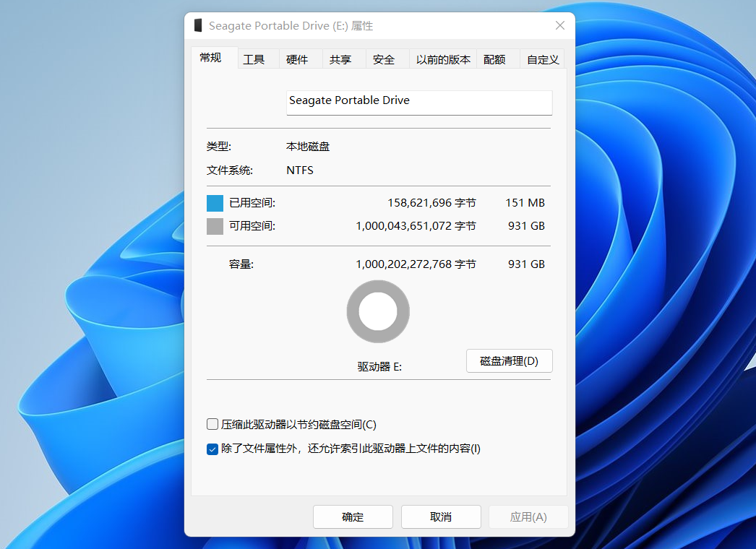The image size is (756, 549).
Task: Click the 确定 button
Action: (353, 516)
